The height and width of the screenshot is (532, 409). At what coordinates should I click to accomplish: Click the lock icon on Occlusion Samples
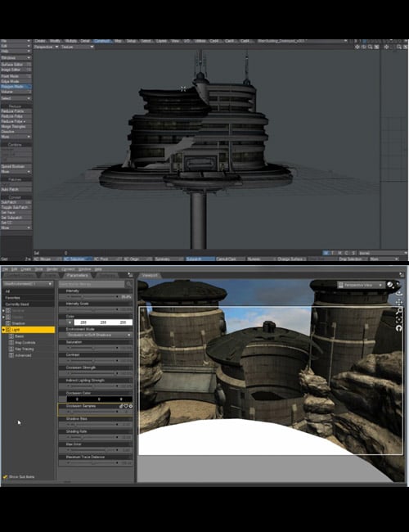[x=121, y=406]
